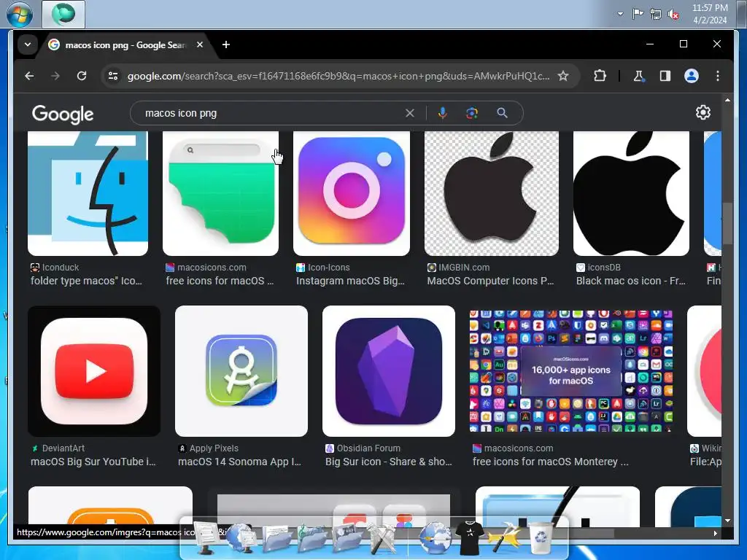Image resolution: width=747 pixels, height=560 pixels.
Task: Click the Iconduck source label
Action: click(x=61, y=268)
